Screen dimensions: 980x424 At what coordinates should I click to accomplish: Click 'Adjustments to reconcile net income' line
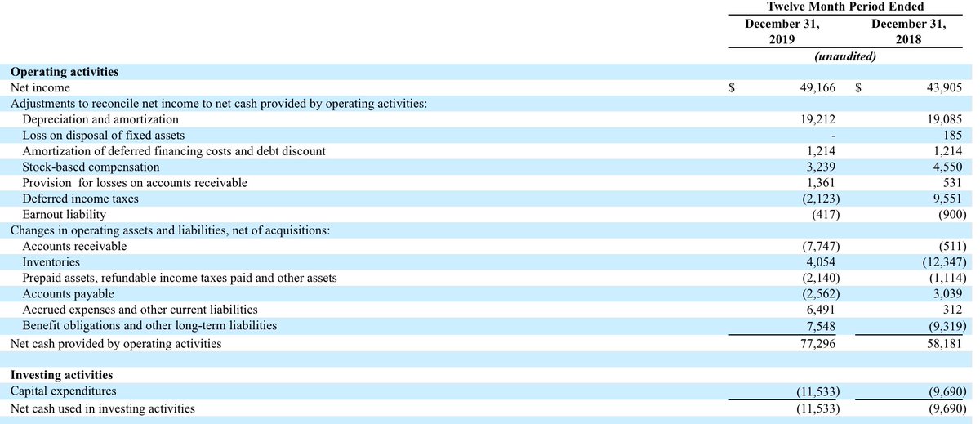[219, 103]
